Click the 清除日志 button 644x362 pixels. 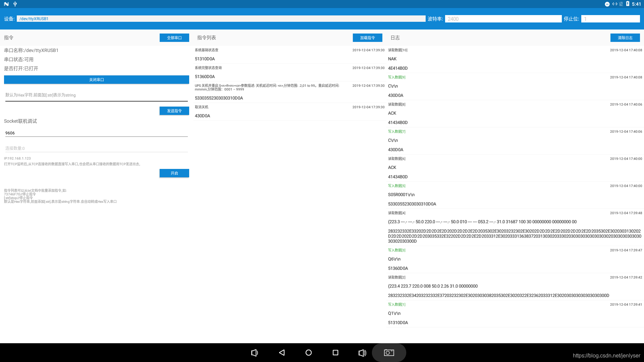pos(625,38)
